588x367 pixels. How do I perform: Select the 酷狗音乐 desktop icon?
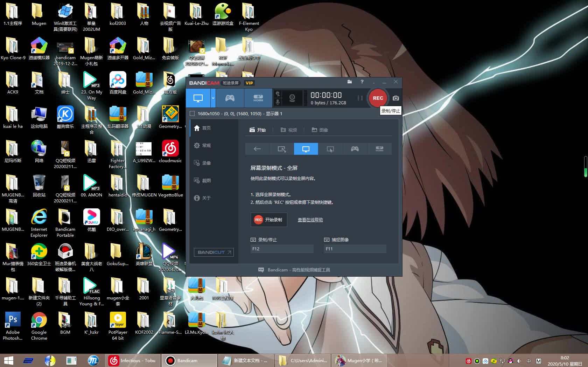pos(65,117)
